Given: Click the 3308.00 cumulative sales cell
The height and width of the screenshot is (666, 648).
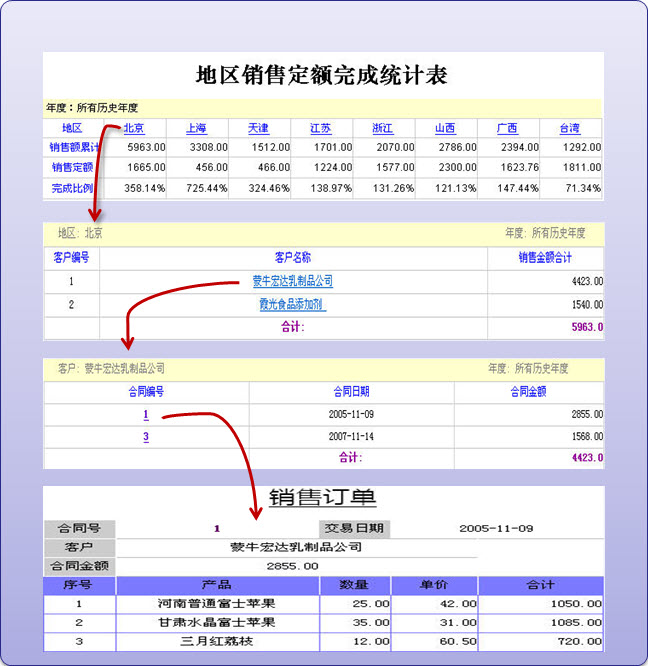Looking at the screenshot, I should (208, 147).
